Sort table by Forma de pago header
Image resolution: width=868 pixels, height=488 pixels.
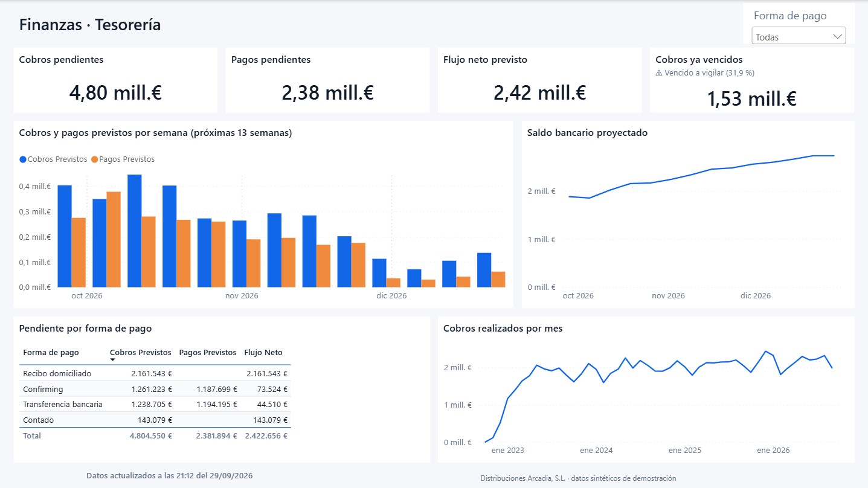click(x=51, y=353)
